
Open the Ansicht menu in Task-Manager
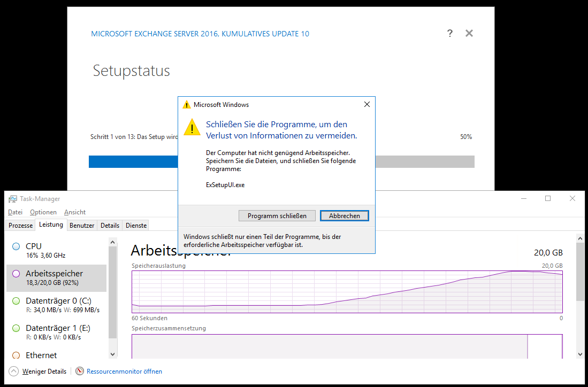click(x=74, y=212)
